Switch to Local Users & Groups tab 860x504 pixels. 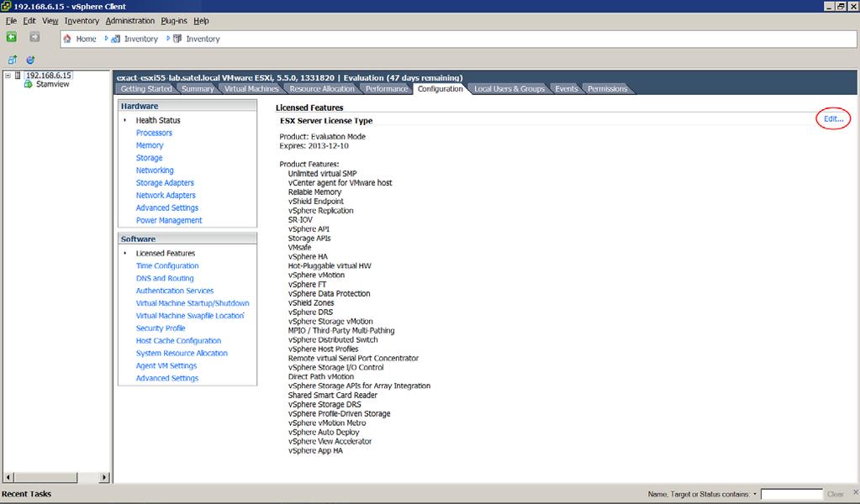point(509,89)
